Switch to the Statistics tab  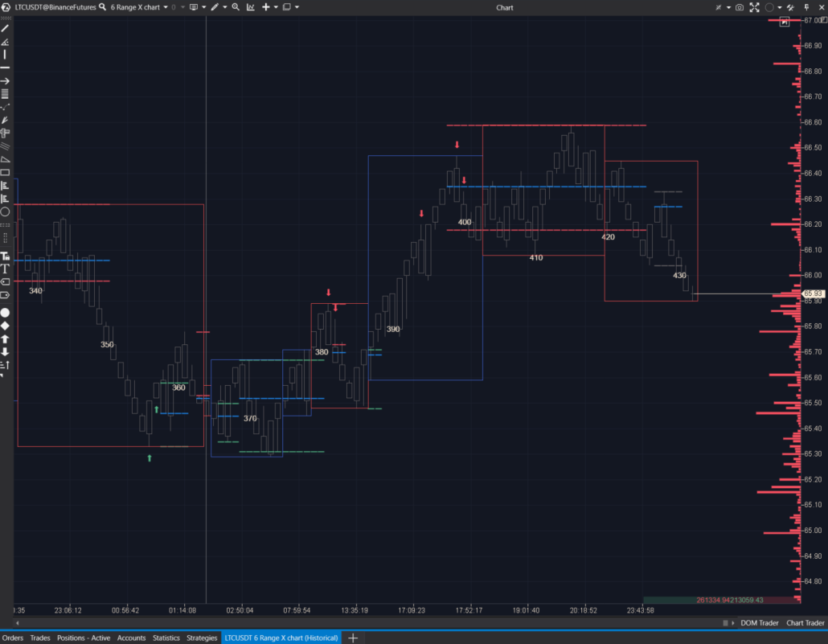coord(166,638)
